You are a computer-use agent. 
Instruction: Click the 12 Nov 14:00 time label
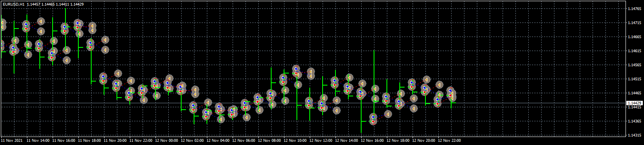click(347, 141)
